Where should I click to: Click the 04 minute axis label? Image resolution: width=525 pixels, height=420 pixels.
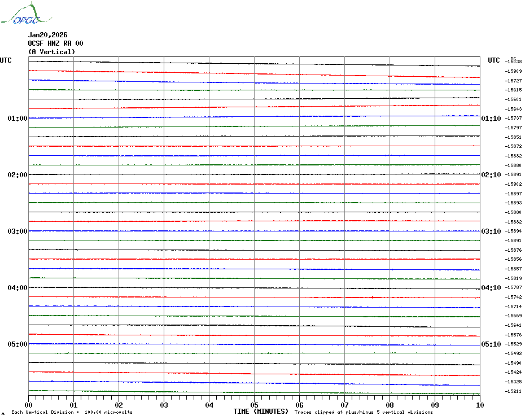pyautogui.click(x=209, y=405)
